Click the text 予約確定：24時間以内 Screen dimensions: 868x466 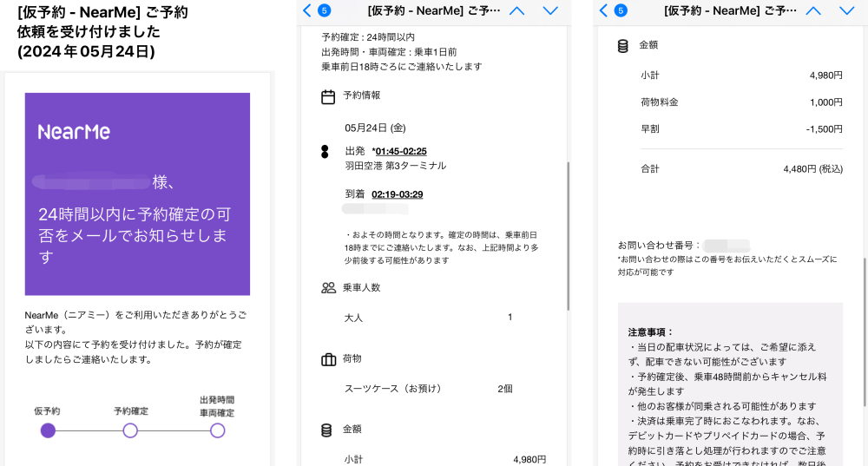368,37
